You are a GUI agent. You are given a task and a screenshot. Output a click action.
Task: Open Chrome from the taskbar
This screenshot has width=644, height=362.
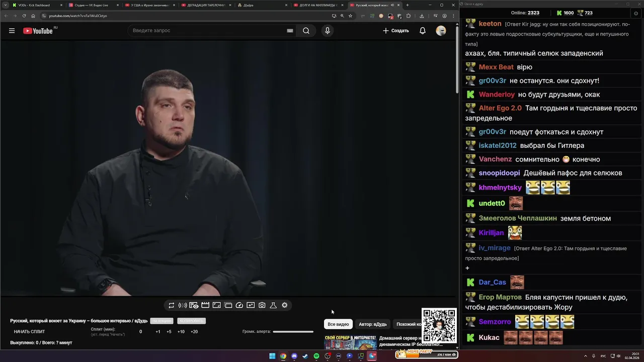(x=283, y=356)
